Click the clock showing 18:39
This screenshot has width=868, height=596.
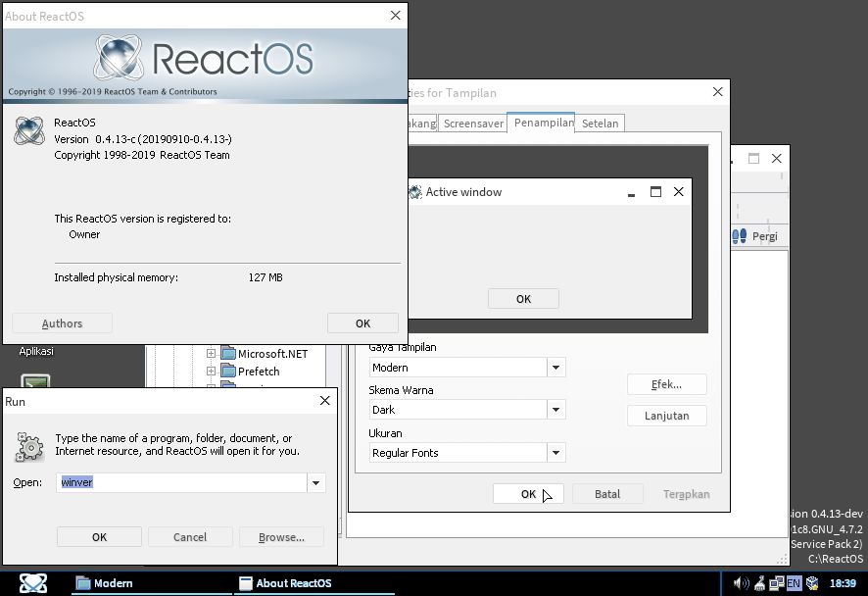(x=843, y=582)
